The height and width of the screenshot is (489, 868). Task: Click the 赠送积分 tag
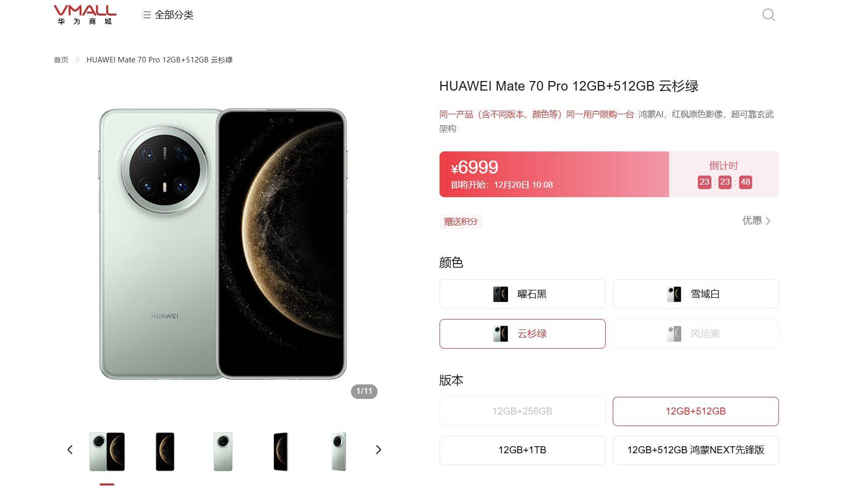click(461, 221)
